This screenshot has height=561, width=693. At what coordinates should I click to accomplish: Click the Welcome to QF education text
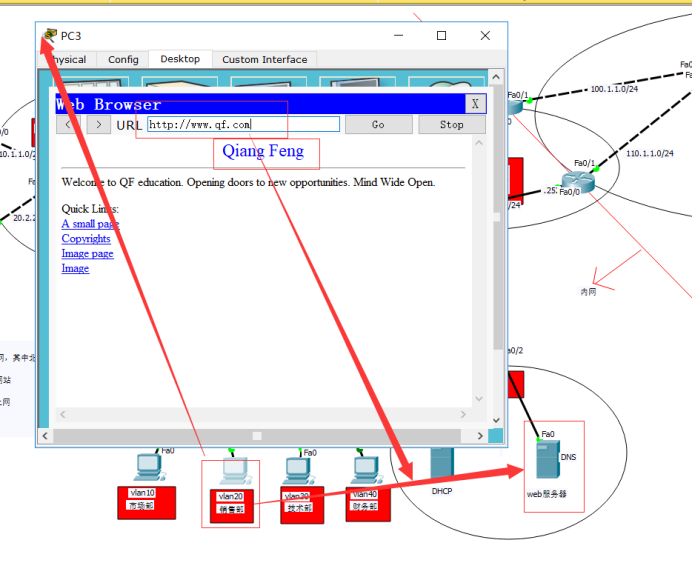pos(248,182)
